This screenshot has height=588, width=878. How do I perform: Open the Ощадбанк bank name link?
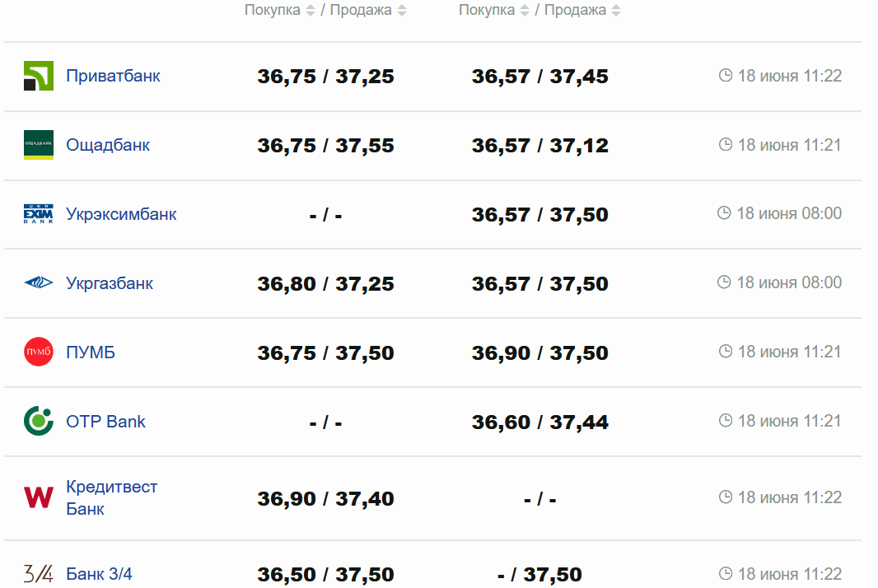pyautogui.click(x=108, y=145)
